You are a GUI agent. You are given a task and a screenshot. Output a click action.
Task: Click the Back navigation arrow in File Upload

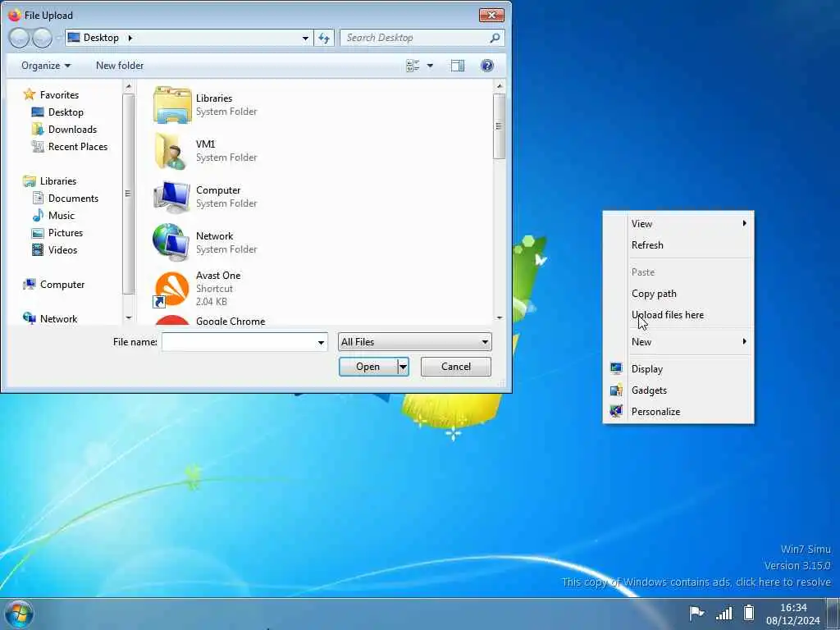click(19, 38)
